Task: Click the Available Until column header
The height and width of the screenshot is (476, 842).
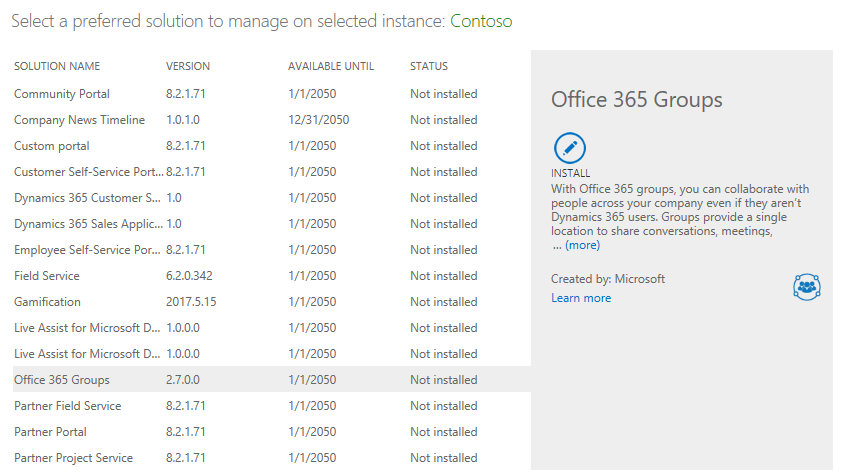Action: pyautogui.click(x=331, y=66)
